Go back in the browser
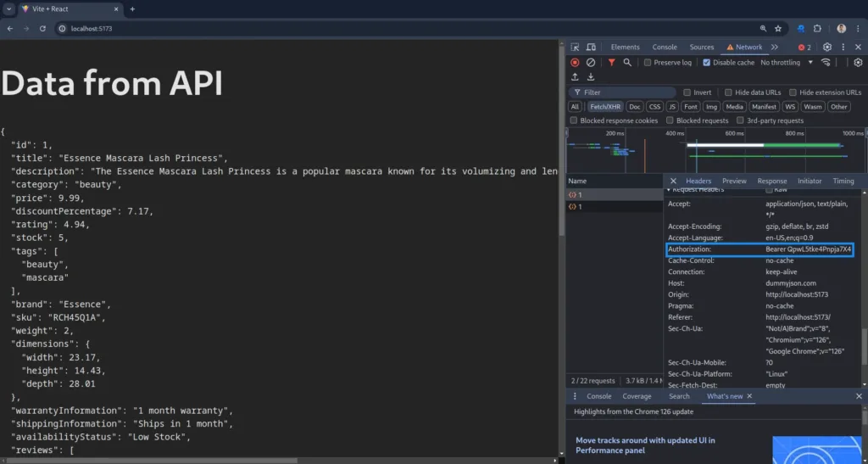The height and width of the screenshot is (464, 868). pyautogui.click(x=10, y=28)
